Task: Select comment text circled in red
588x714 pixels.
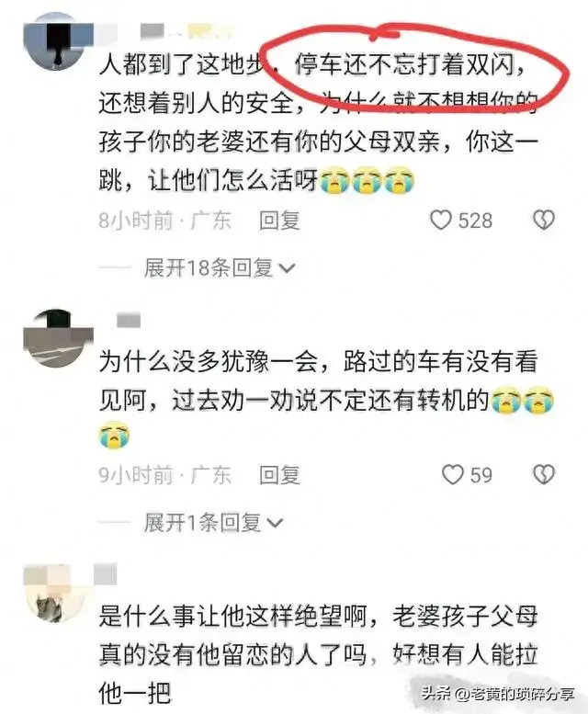Action: point(410,63)
